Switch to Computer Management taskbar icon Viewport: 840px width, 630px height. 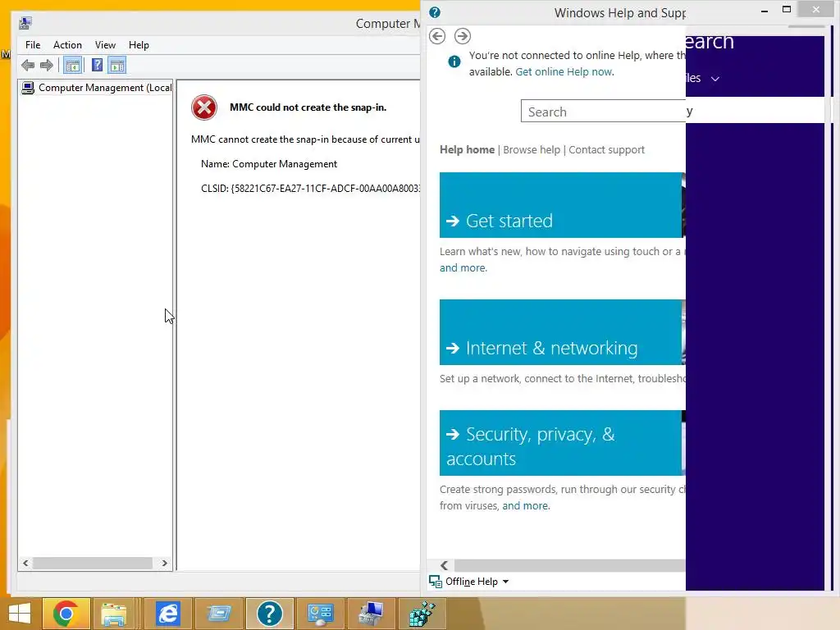tap(372, 614)
